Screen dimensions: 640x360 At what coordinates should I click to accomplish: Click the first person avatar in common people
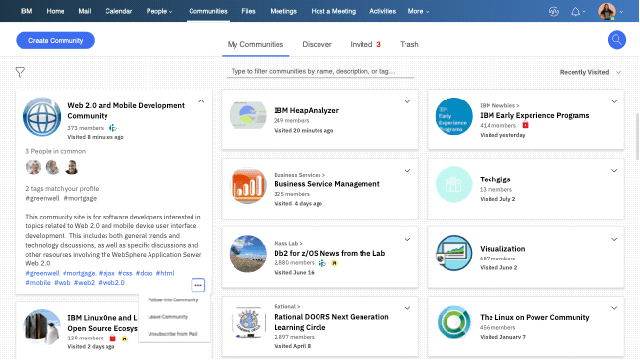tap(33, 167)
